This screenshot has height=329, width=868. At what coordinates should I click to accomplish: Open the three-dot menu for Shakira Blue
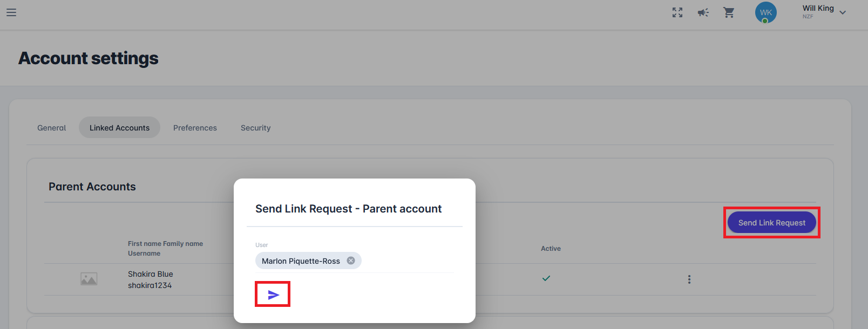tap(689, 279)
